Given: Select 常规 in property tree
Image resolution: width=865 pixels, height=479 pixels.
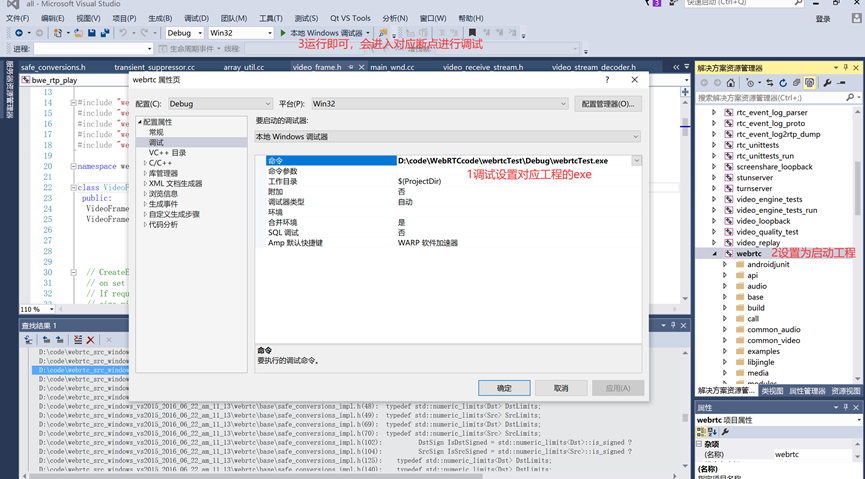Looking at the screenshot, I should 156,132.
